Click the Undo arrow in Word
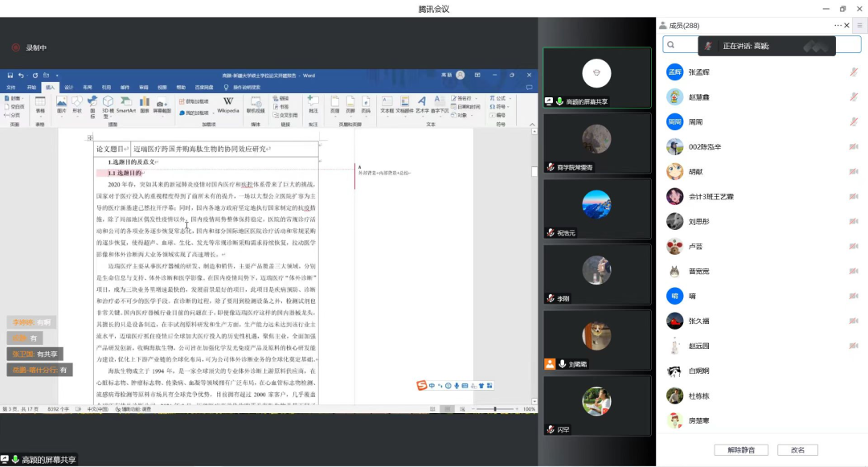The width and height of the screenshot is (868, 467). [20, 76]
